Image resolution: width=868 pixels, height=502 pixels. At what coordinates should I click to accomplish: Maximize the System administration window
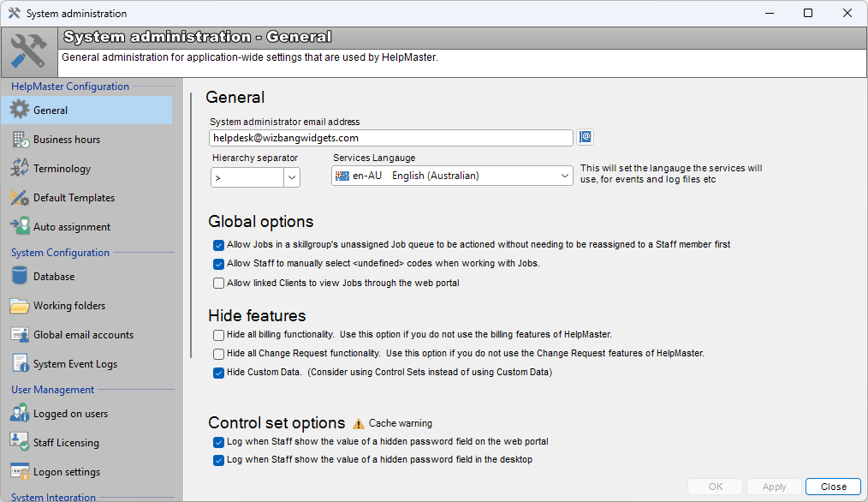click(808, 13)
